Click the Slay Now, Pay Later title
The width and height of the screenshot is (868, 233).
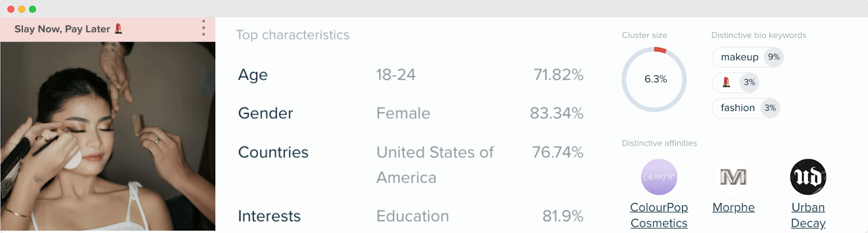click(62, 29)
